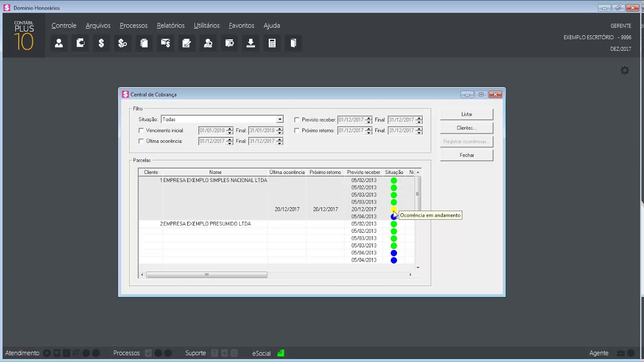Image resolution: width=644 pixels, height=362 pixels.
Task: Click the Previsto receber 01/12/2017 date stepper
Action: pyautogui.click(x=369, y=120)
